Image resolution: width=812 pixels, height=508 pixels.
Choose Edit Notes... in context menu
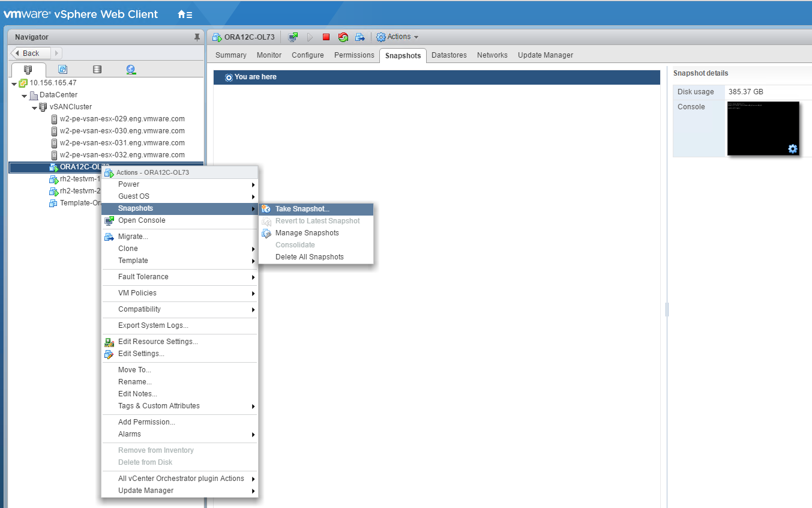(179, 394)
